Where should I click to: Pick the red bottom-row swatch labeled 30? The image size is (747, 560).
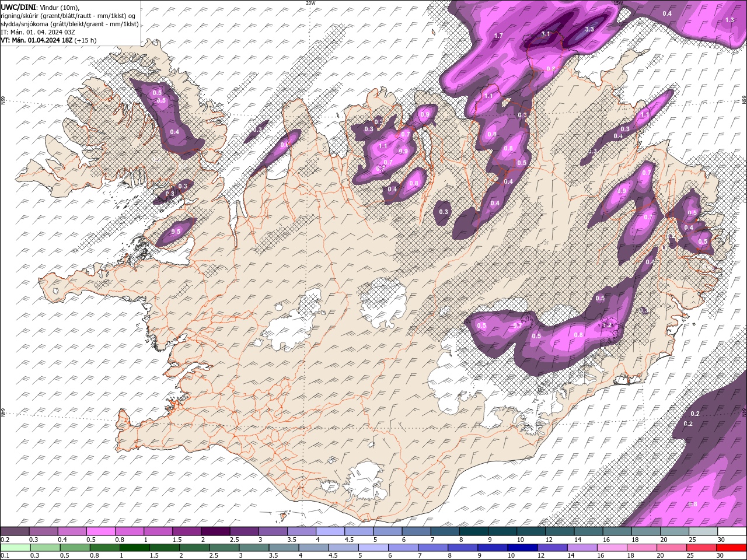point(731,548)
